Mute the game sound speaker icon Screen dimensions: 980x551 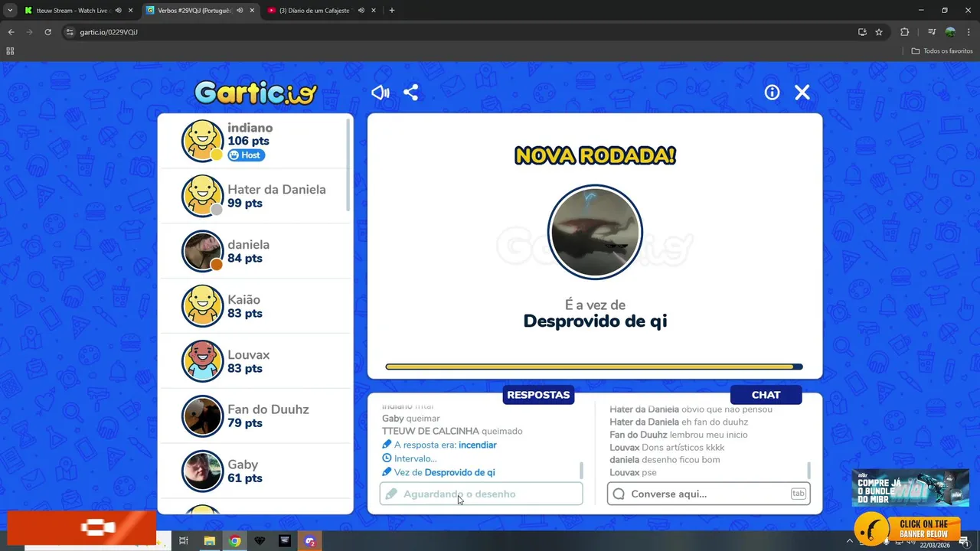[381, 93]
